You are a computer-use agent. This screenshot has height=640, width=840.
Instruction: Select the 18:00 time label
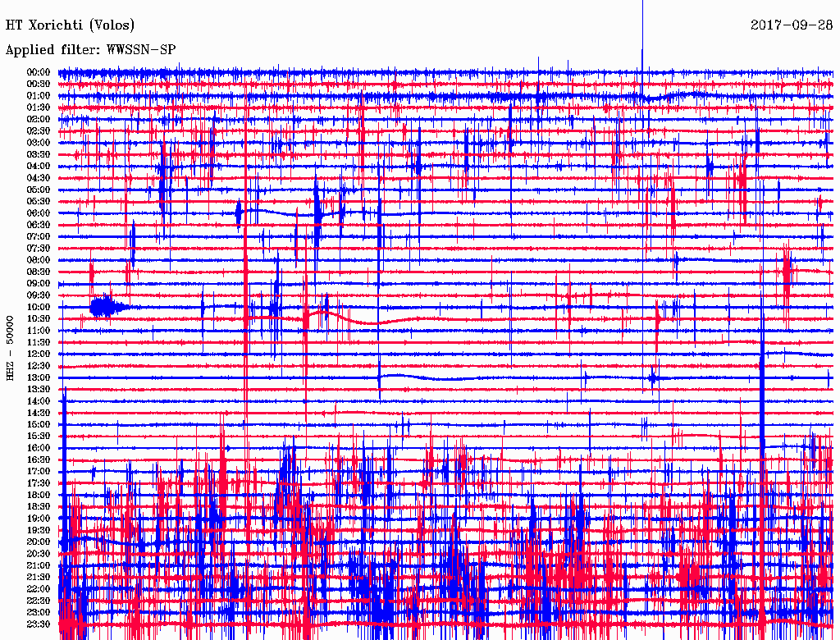(39, 496)
